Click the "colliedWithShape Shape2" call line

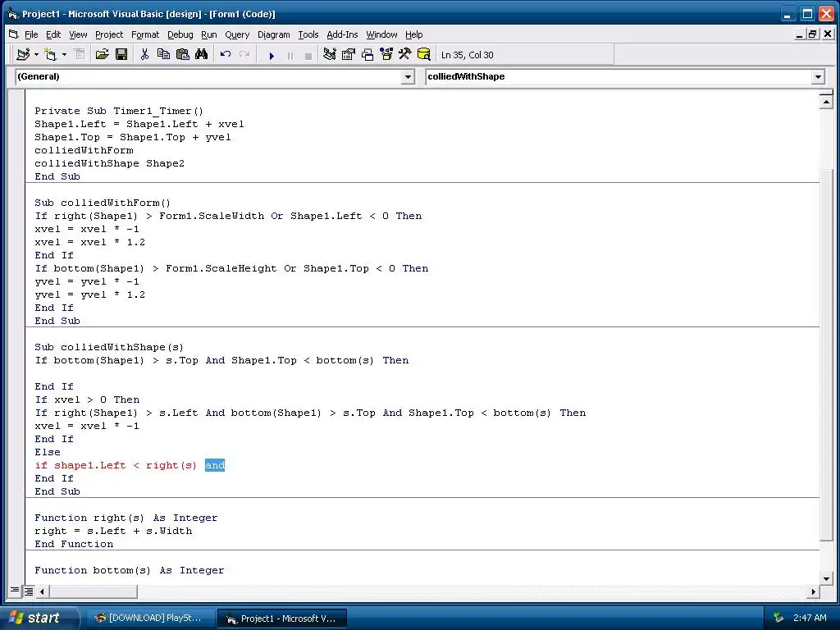click(109, 163)
